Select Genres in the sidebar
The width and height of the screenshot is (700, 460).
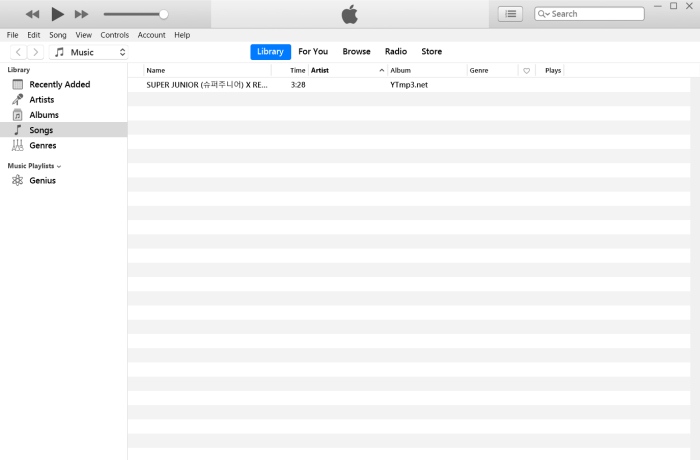pos(63,145)
